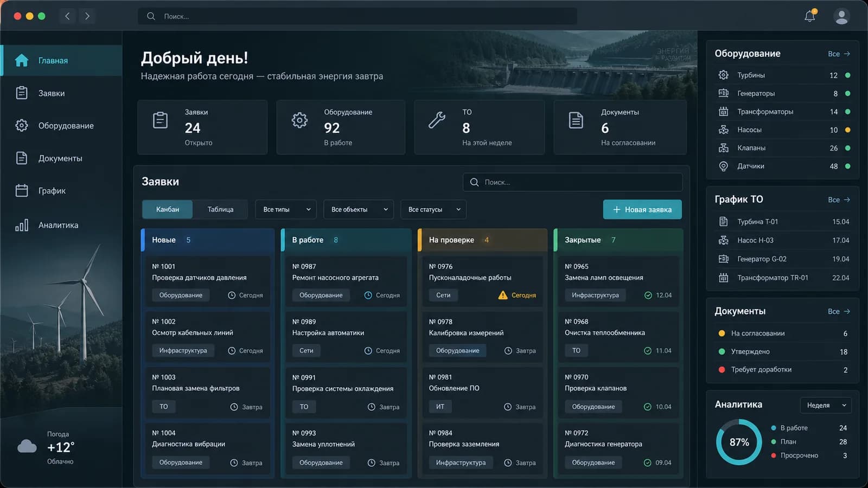Click the top bar Поиск field

coord(357,16)
